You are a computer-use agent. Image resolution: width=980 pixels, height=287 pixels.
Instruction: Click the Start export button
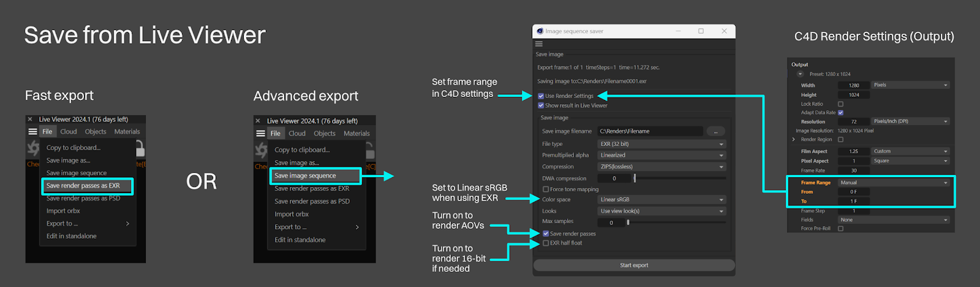(634, 266)
